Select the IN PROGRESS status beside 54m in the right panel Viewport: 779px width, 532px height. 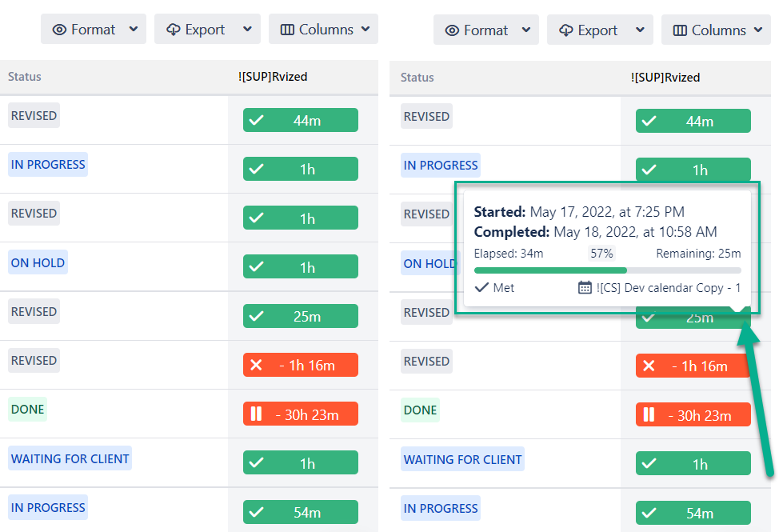coord(441,508)
